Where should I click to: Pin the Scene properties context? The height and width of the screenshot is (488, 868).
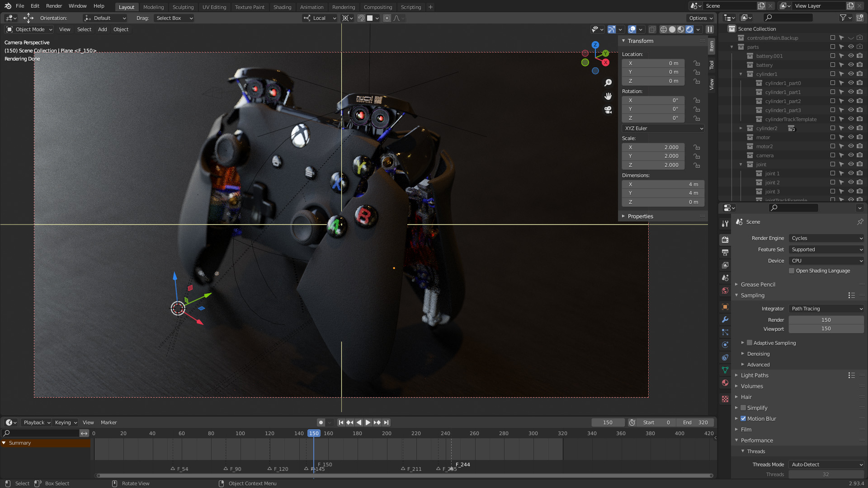(x=860, y=222)
